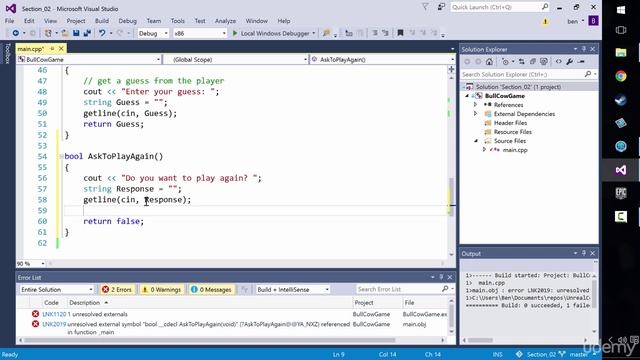Open the Debug menu
640x360 pixels.
point(127,21)
